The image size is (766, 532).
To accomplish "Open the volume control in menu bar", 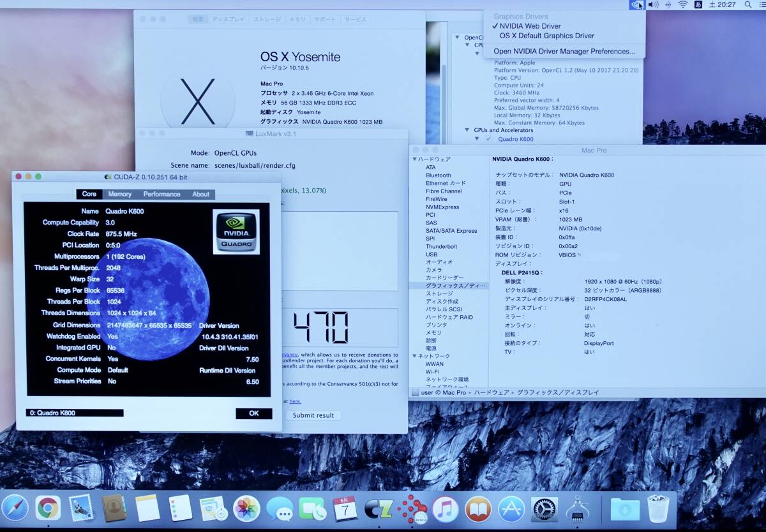I will click(653, 4).
